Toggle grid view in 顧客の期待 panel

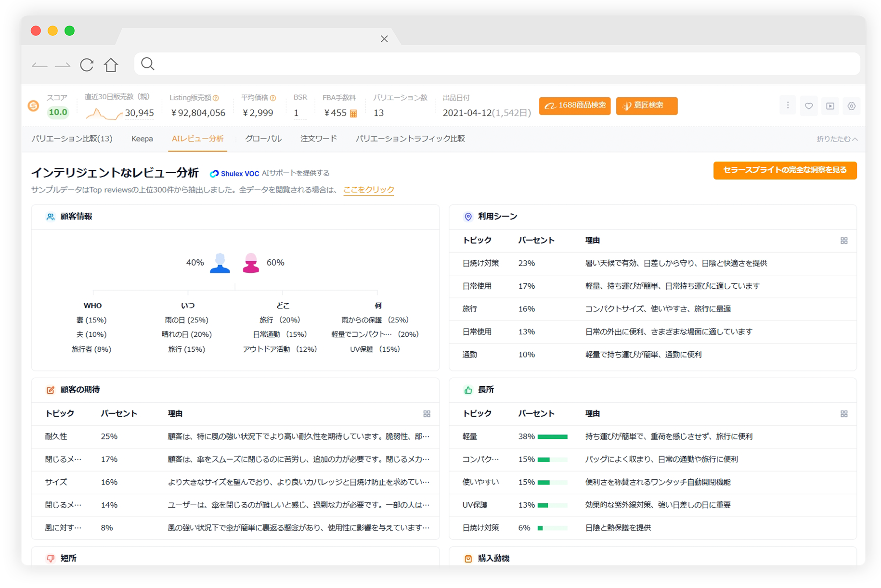426,414
